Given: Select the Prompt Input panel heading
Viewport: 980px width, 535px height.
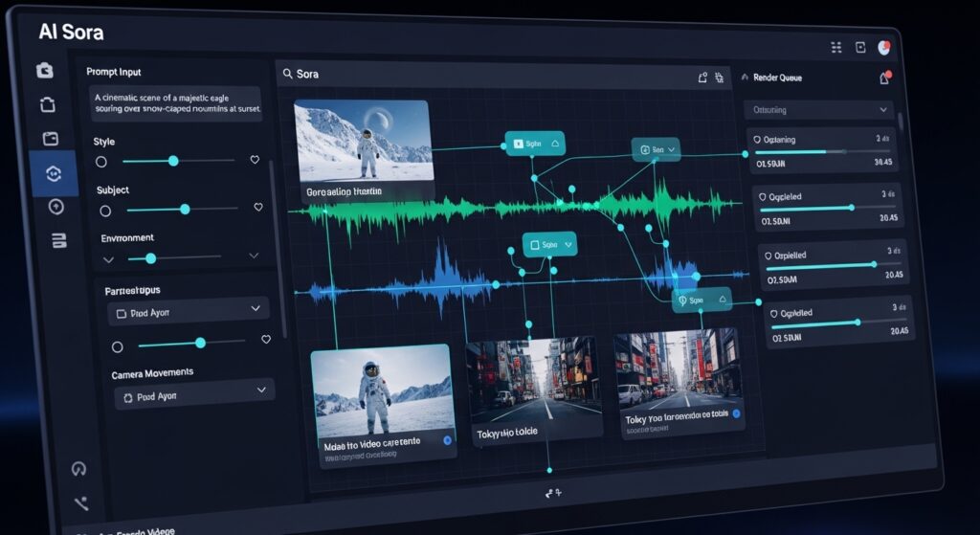Looking at the screenshot, I should [x=114, y=72].
